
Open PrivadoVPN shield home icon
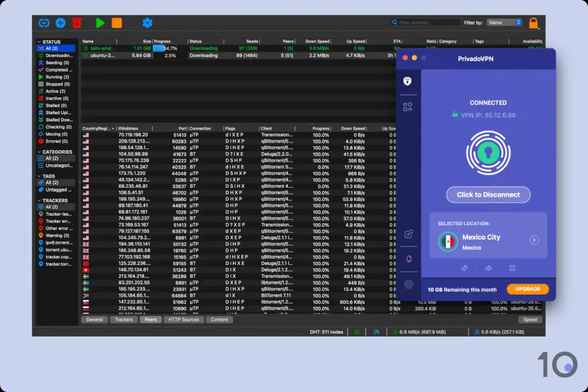click(408, 81)
